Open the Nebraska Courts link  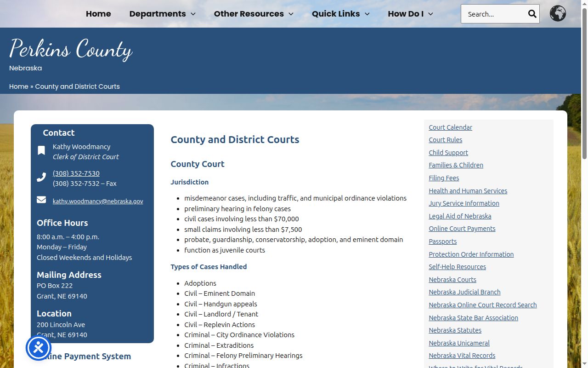click(452, 280)
